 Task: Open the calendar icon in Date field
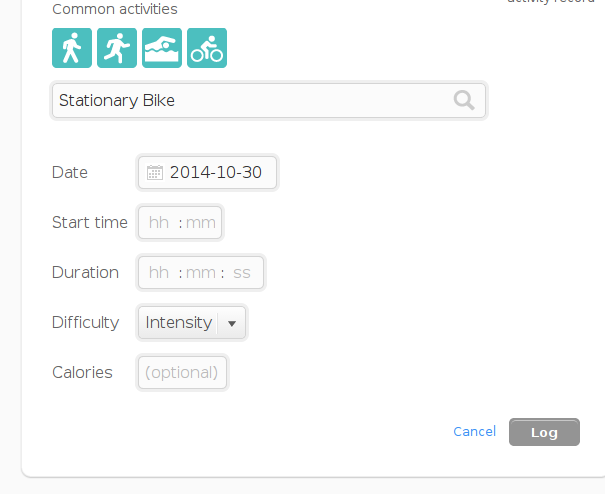pyautogui.click(x=155, y=173)
